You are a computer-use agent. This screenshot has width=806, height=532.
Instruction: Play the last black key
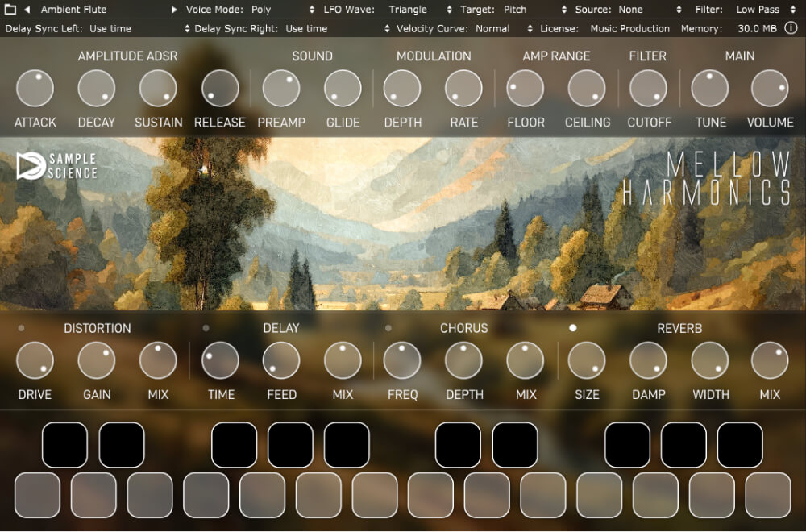coord(740,445)
